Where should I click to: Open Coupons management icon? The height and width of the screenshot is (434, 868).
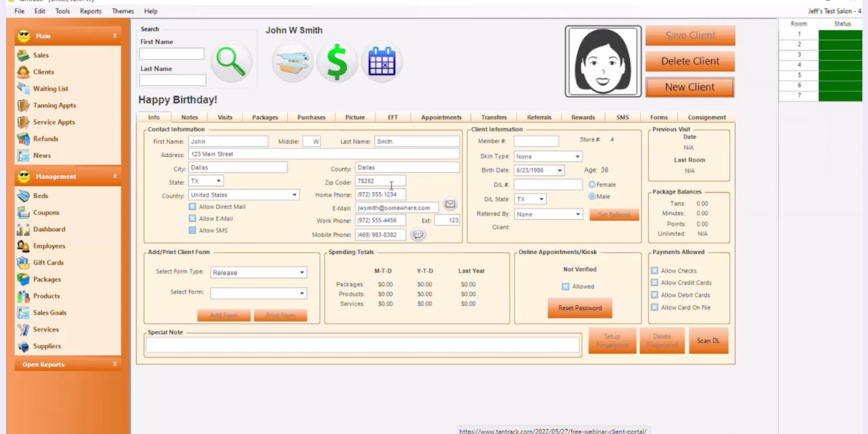(x=23, y=213)
